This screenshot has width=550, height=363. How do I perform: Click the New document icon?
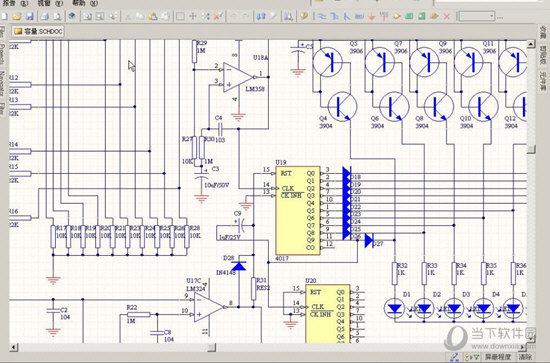4,16
